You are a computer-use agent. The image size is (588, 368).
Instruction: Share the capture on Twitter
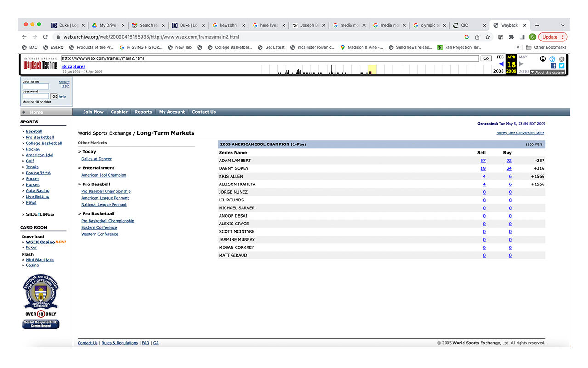pyautogui.click(x=561, y=66)
